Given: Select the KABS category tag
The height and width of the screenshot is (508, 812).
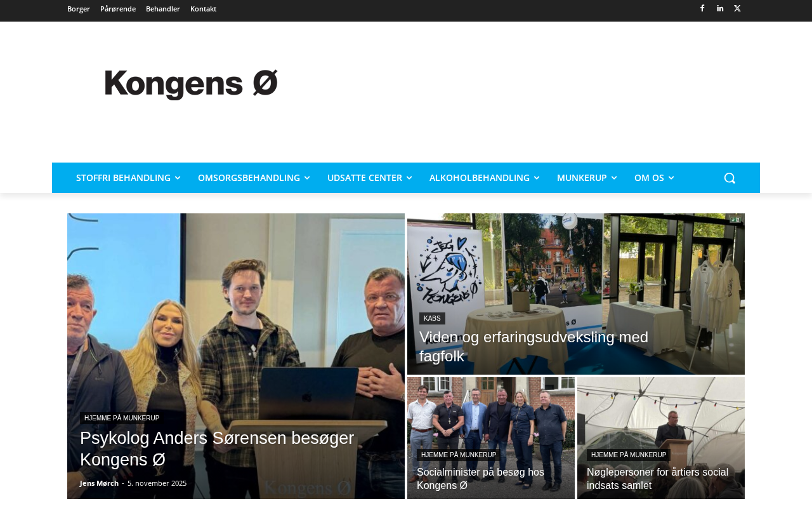Looking at the screenshot, I should tap(432, 319).
